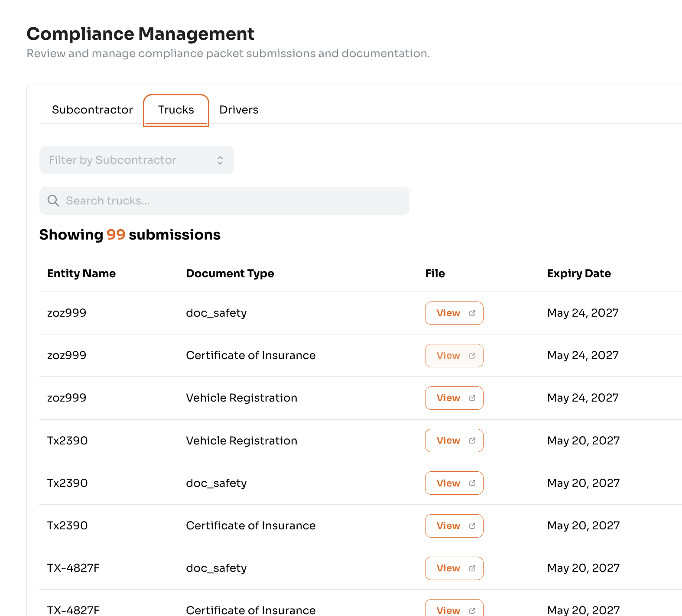Click the Compliance Management page title
The width and height of the screenshot is (682, 616).
click(140, 34)
